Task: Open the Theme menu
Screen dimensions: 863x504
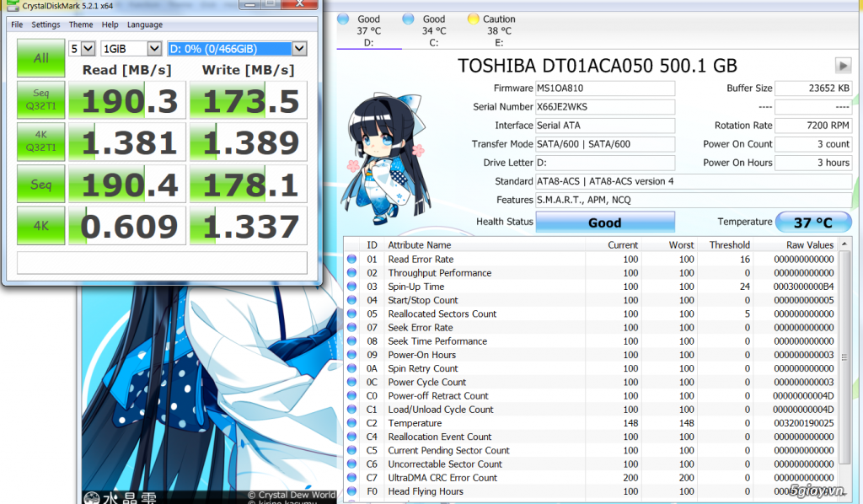Action: [x=81, y=25]
